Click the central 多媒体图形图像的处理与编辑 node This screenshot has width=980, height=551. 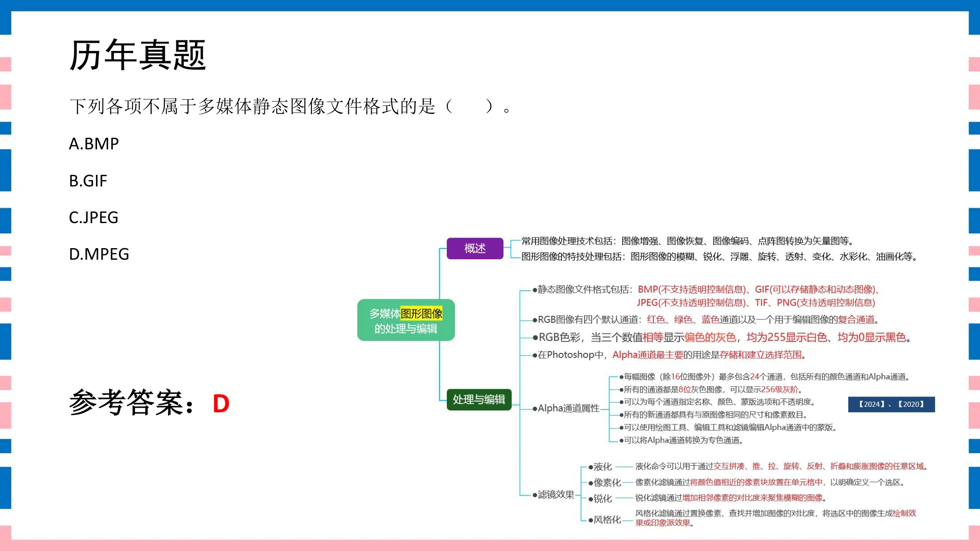406,320
